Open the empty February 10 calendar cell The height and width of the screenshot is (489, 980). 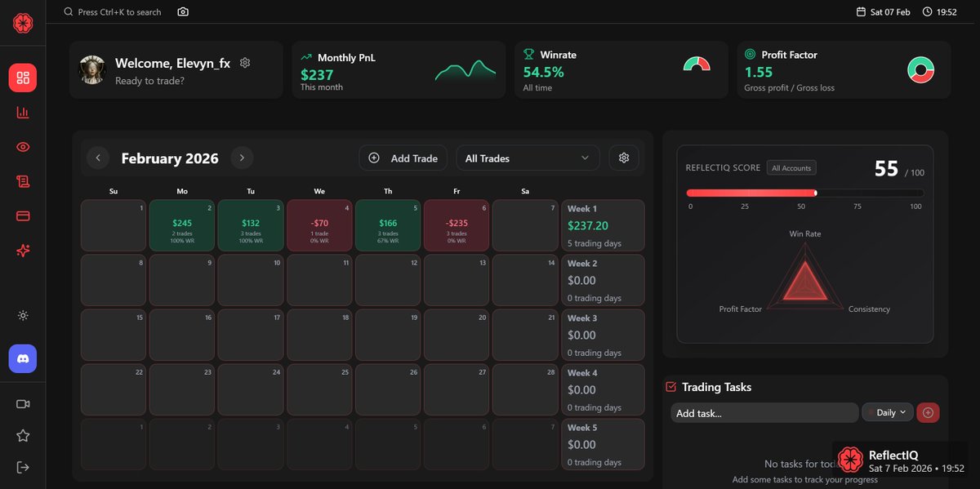tap(251, 280)
